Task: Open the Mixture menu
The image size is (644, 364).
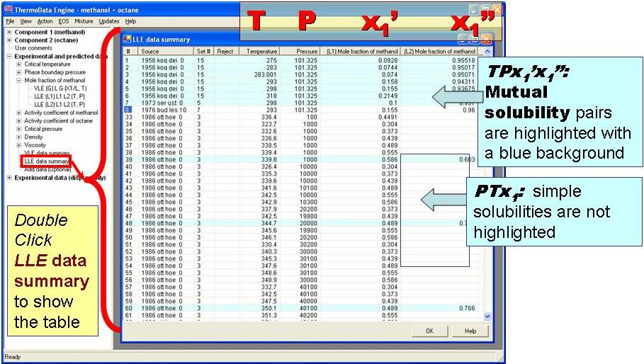Action: tap(84, 21)
